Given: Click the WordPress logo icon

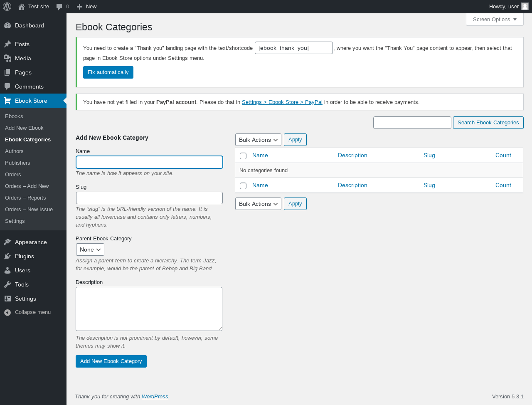Looking at the screenshot, I should click(x=7, y=7).
